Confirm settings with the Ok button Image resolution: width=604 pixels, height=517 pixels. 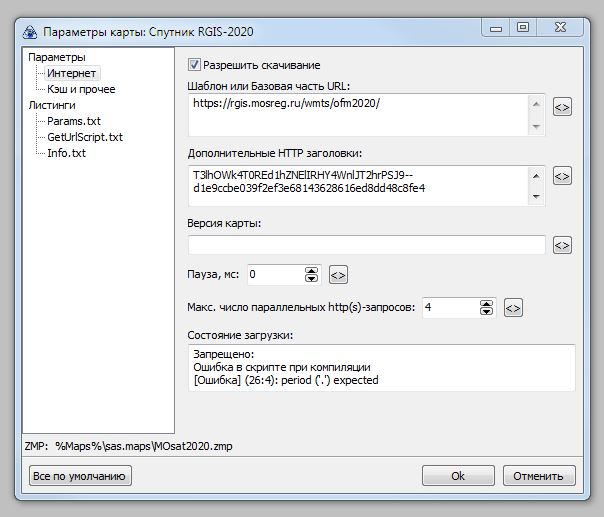pos(458,476)
